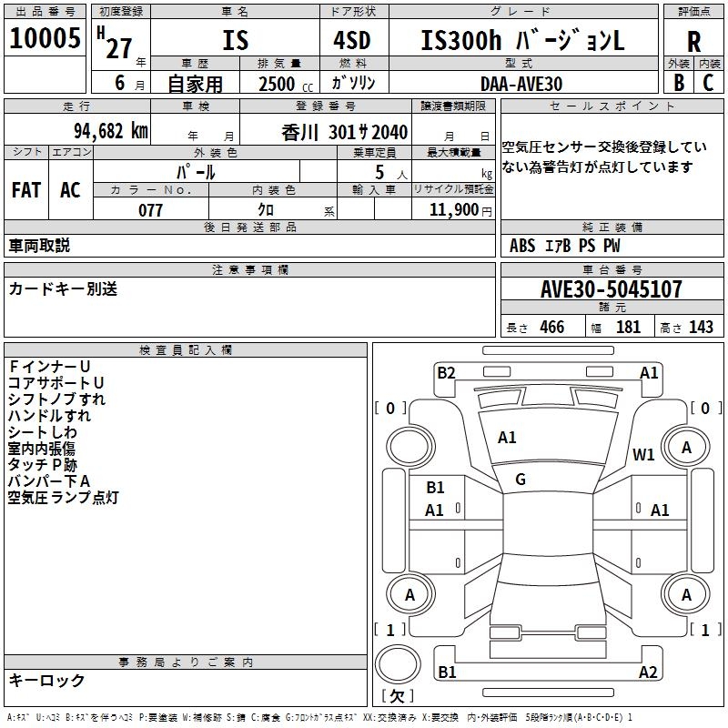
Task: Select the model code DAA-AVE30
Action: point(521,82)
